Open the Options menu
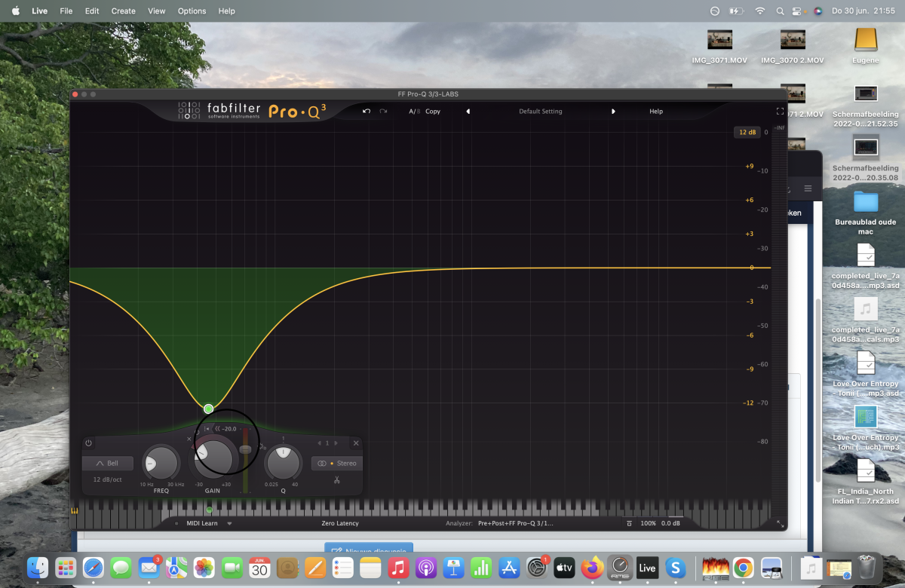 pyautogui.click(x=192, y=11)
